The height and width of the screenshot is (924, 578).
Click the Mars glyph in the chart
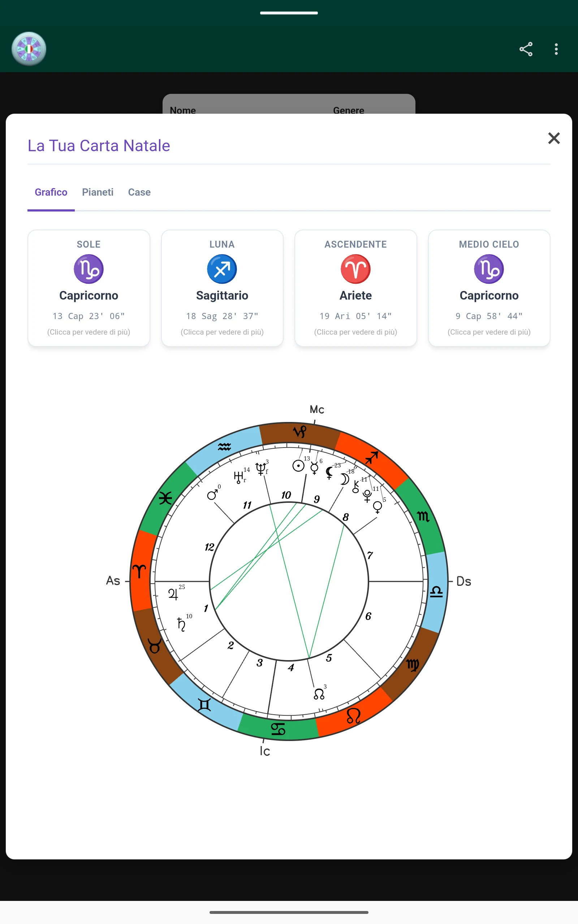pos(212,494)
